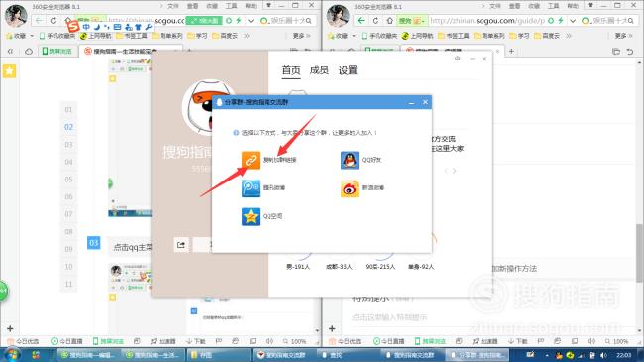Open 帮助 menu in left browser

(x=251, y=6)
